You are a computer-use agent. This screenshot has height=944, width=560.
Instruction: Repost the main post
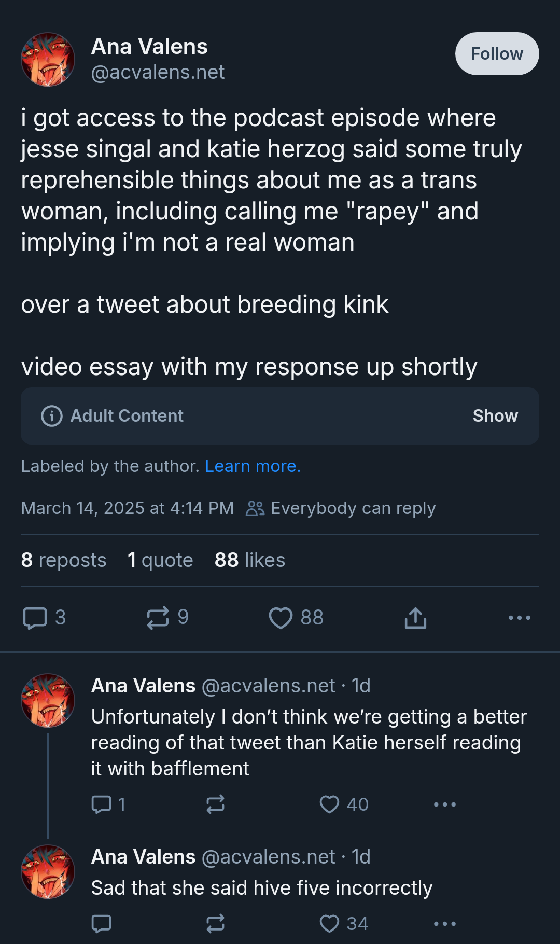click(158, 618)
